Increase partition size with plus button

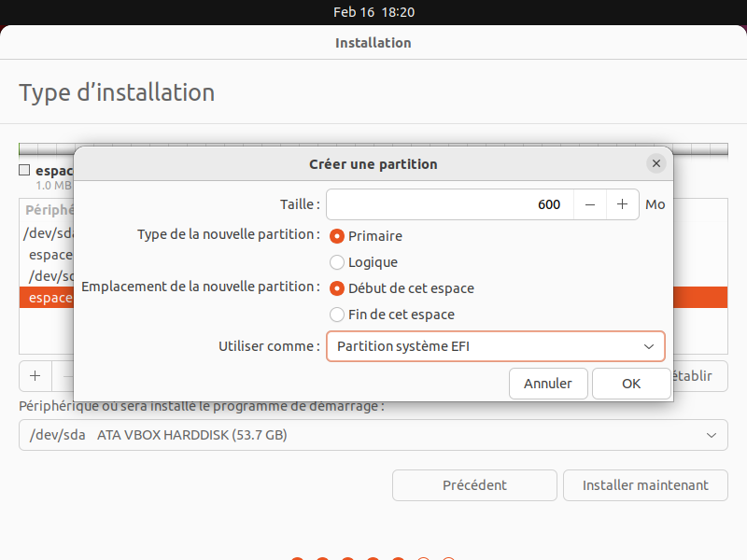(x=622, y=204)
